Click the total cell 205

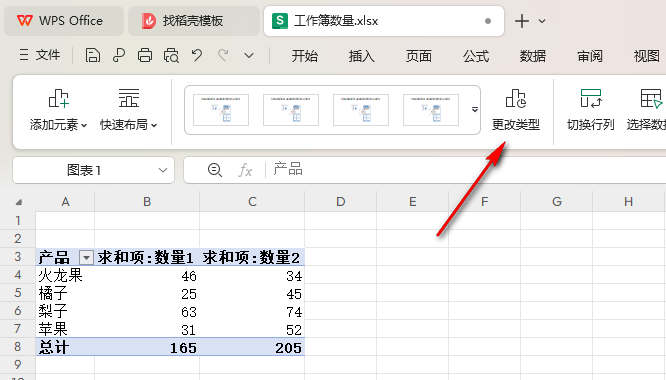252,347
